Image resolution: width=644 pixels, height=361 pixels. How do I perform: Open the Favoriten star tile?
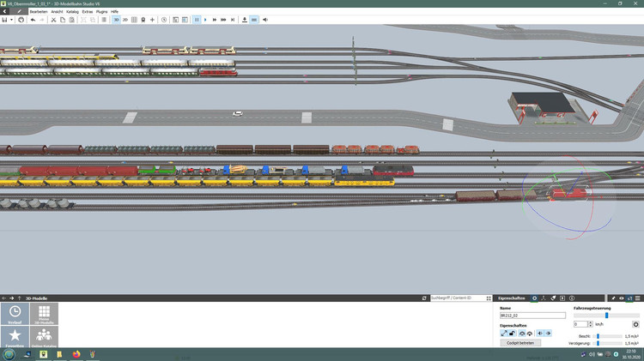[x=15, y=337]
